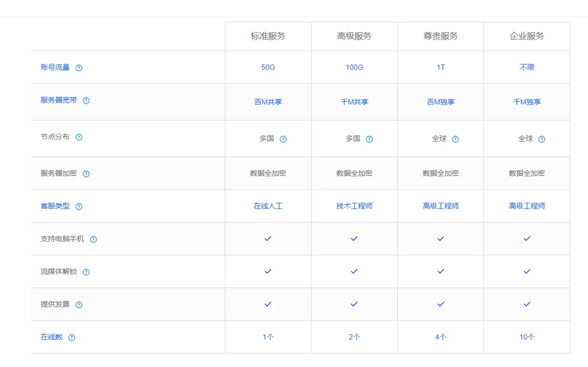Click the 10个 online count value
The width and height of the screenshot is (588, 367).
tap(527, 337)
